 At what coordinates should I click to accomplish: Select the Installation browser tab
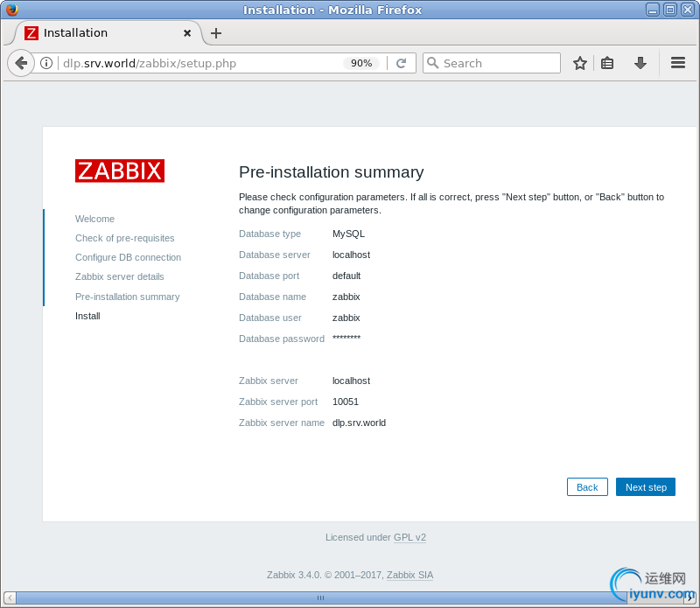[x=107, y=33]
